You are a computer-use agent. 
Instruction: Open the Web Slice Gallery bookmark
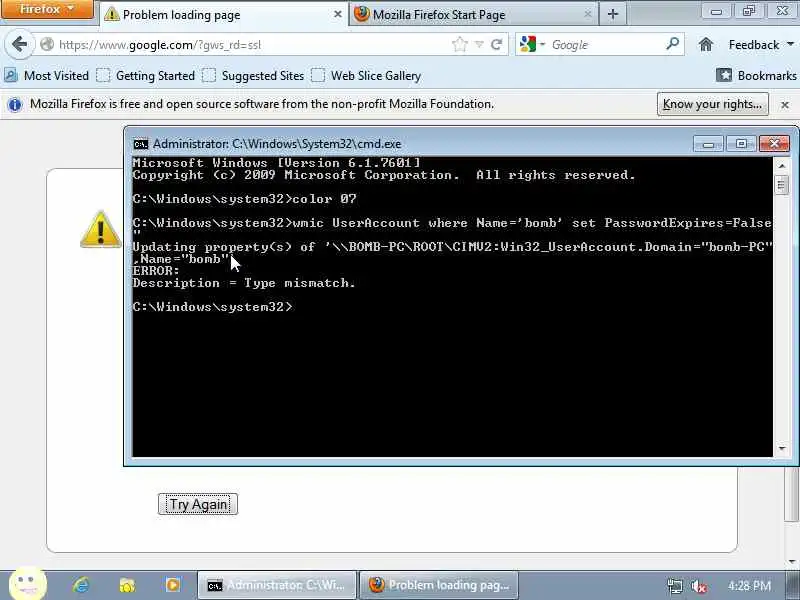tap(366, 76)
